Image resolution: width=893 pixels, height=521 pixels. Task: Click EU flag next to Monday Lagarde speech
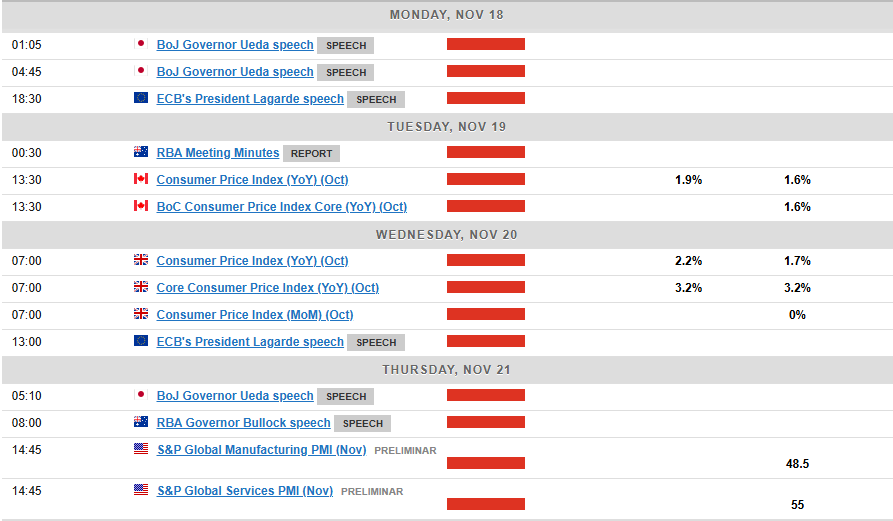(140, 99)
